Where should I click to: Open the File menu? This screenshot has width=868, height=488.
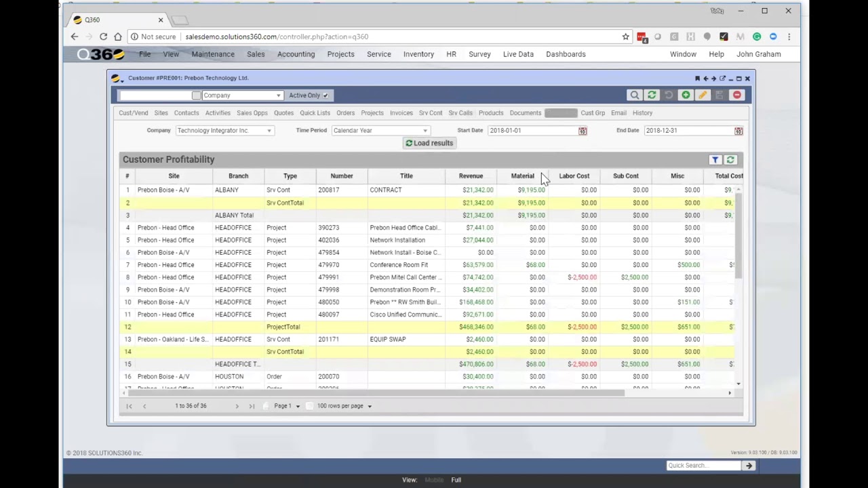coord(145,54)
